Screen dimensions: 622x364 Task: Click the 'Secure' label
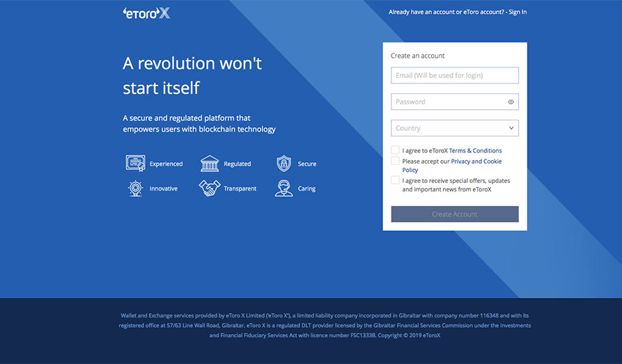[307, 164]
